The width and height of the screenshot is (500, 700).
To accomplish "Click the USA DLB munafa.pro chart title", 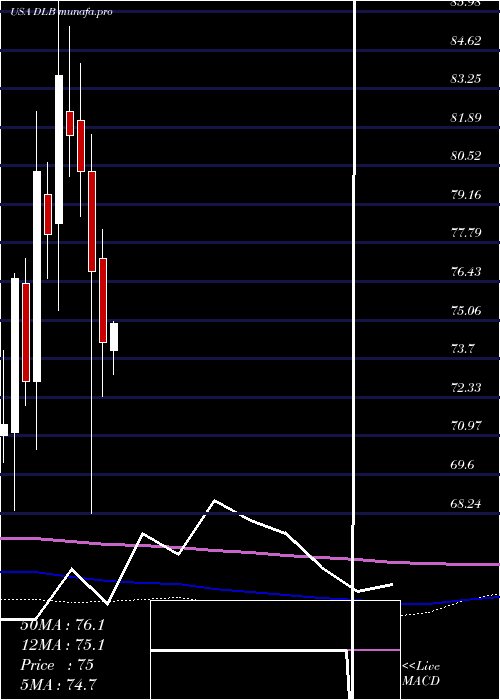I will [x=62, y=12].
